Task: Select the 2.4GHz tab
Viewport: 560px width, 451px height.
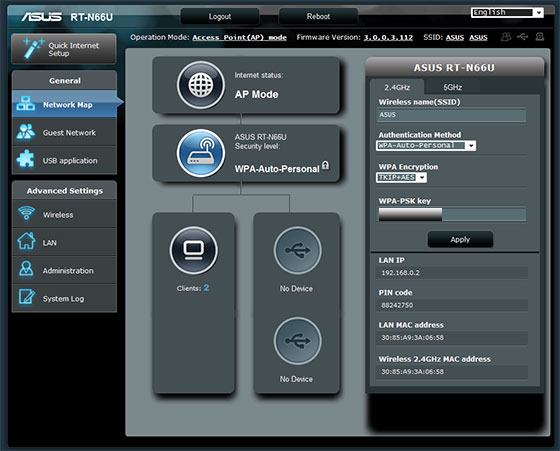Action: pos(397,87)
